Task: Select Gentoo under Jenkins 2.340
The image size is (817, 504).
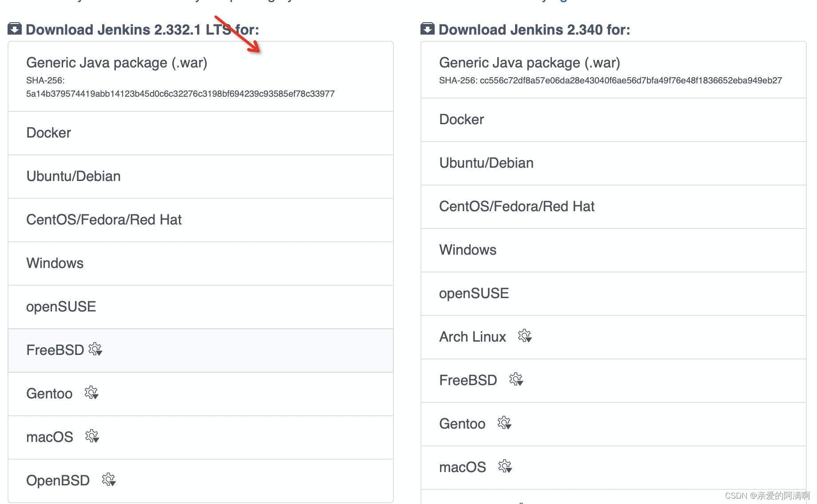Action: coord(614,424)
